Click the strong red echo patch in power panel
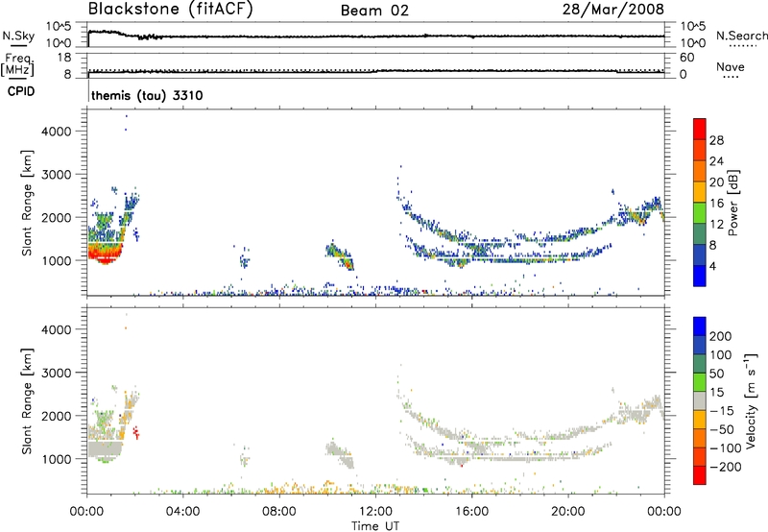768x532 pixels. point(104,254)
